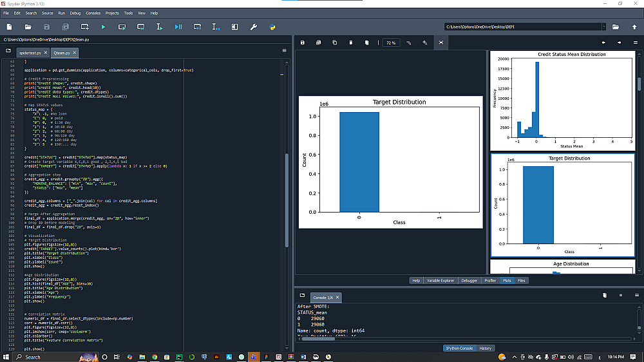Run the selection or current line
Viewport: 644px width, 362px height.
(x=159, y=27)
